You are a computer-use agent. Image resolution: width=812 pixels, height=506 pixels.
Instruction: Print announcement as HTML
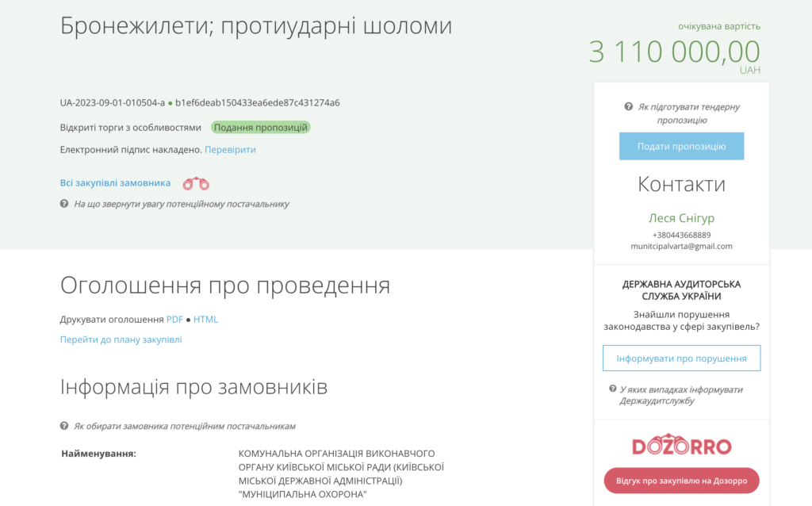[x=205, y=320]
